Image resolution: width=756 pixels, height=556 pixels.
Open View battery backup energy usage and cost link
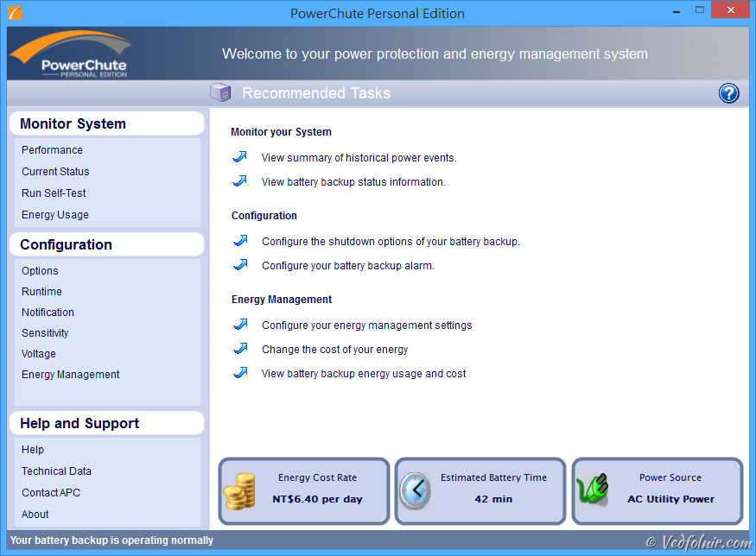364,374
